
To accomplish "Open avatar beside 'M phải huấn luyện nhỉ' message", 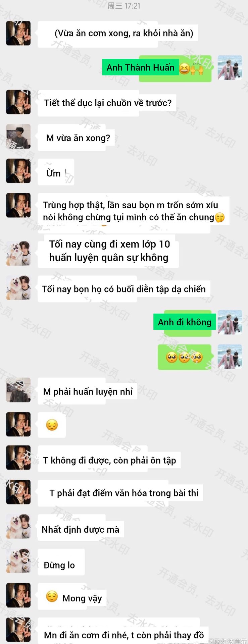I will [18, 390].
